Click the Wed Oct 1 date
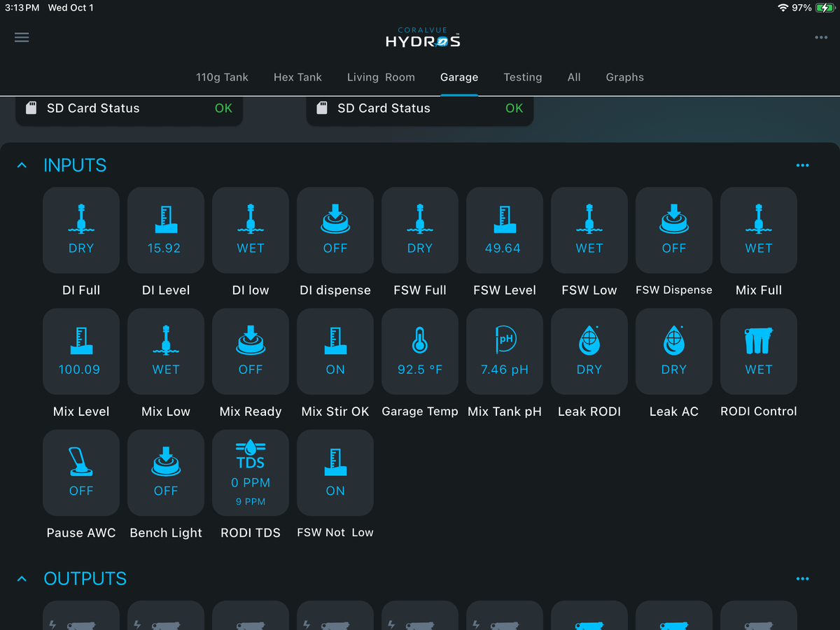This screenshot has width=840, height=630. (71, 8)
